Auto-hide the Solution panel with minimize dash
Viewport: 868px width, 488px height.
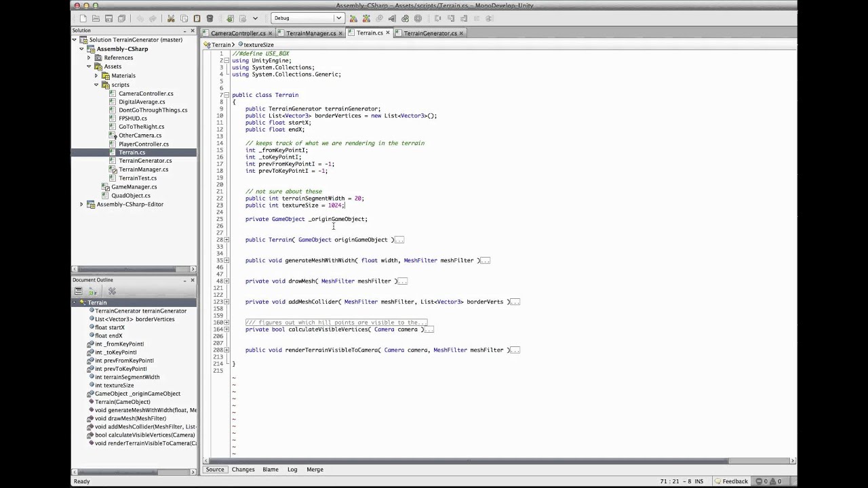click(x=184, y=30)
